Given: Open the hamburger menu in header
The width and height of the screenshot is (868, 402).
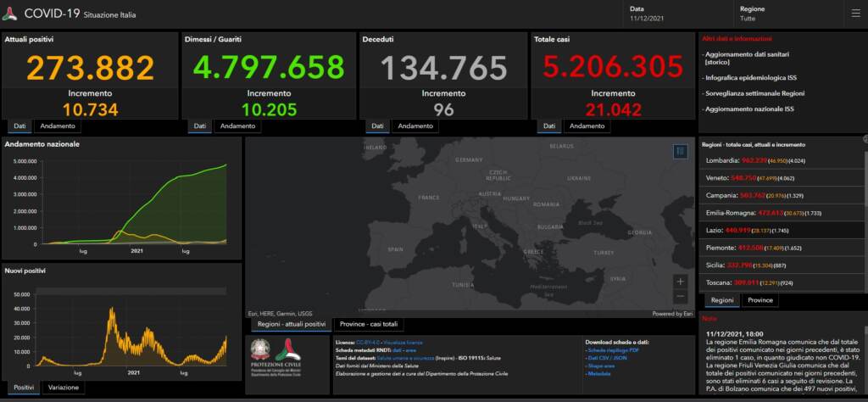Looking at the screenshot, I should [x=854, y=14].
